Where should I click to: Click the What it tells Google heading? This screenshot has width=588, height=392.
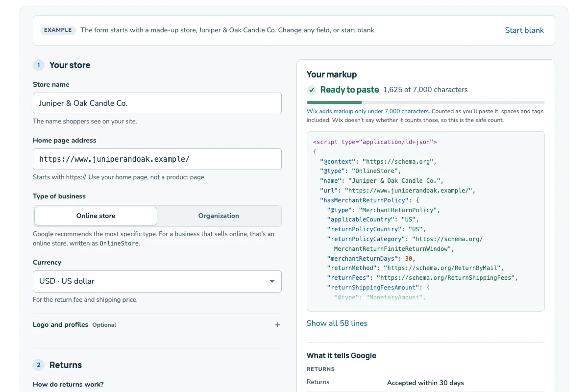click(342, 356)
